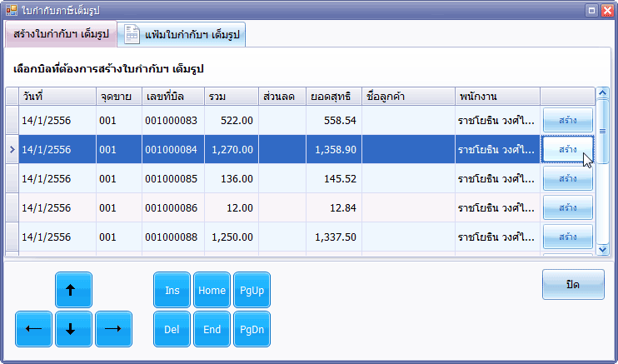The image size is (618, 364).
Task: Click scrollbar down arrow in bill list
Action: click(x=603, y=248)
